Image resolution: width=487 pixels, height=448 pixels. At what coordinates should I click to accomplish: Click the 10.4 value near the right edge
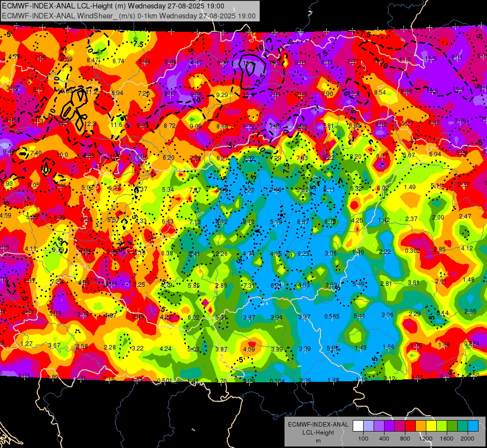(459, 89)
